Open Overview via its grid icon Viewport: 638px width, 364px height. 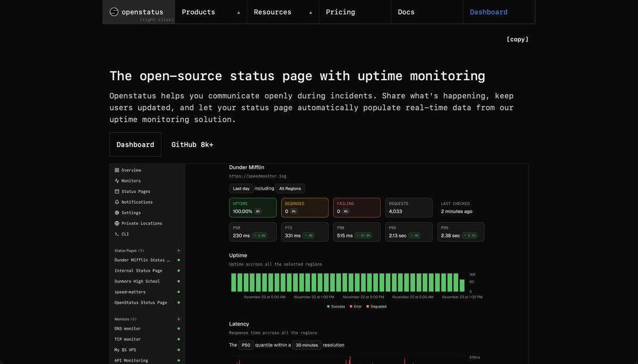[117, 170]
